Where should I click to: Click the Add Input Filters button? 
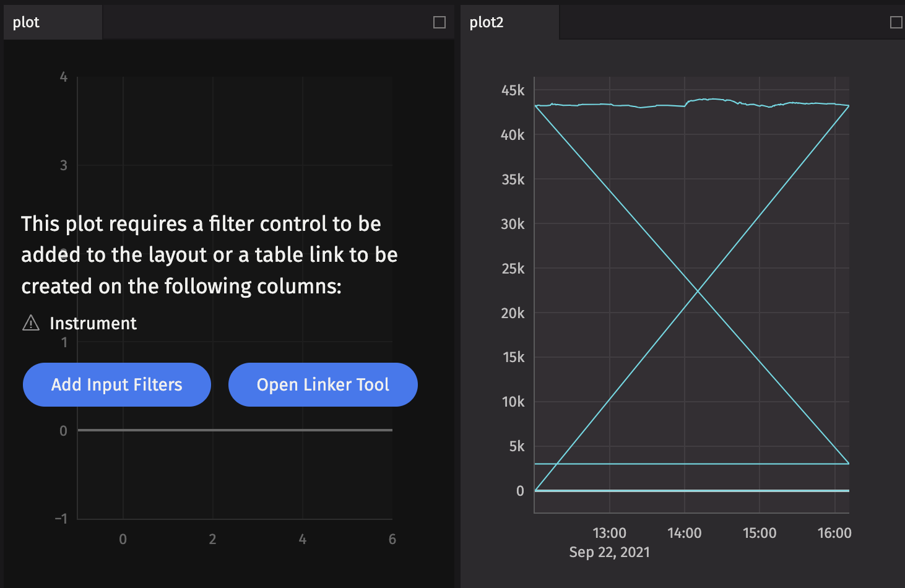[116, 384]
